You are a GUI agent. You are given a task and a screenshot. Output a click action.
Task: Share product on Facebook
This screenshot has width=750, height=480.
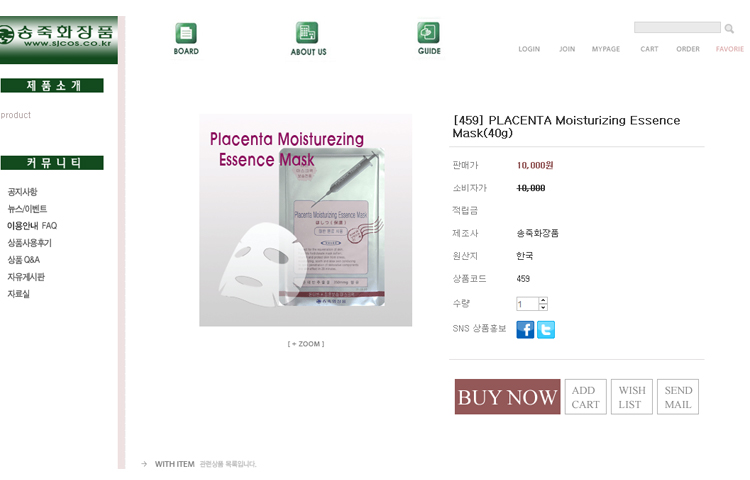pyautogui.click(x=525, y=330)
